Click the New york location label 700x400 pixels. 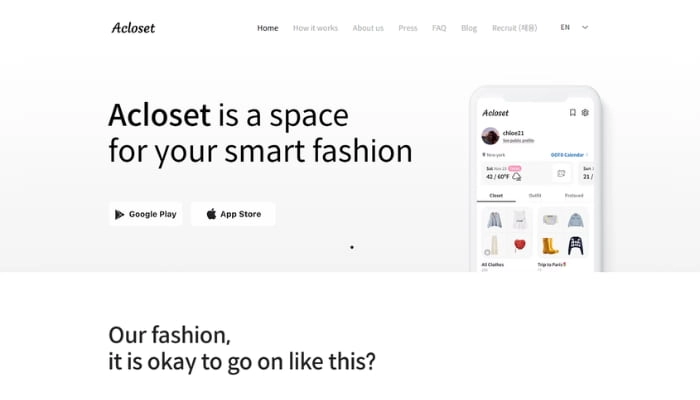(494, 155)
